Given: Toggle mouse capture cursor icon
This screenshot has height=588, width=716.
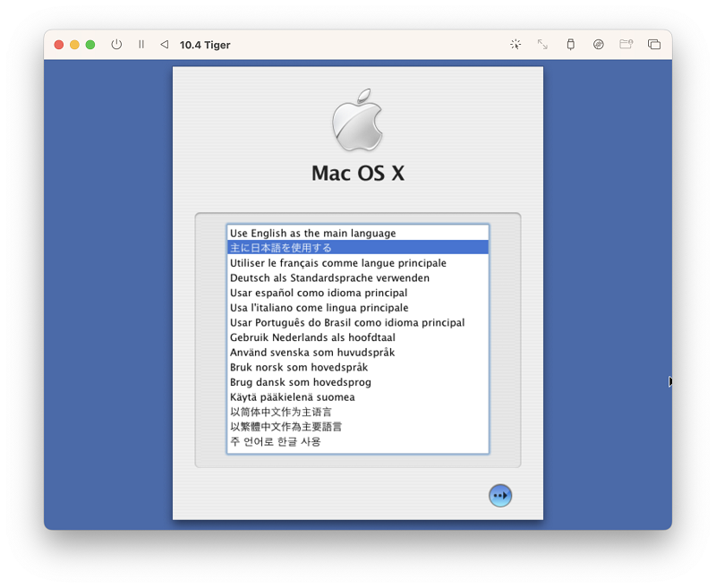Looking at the screenshot, I should (516, 44).
